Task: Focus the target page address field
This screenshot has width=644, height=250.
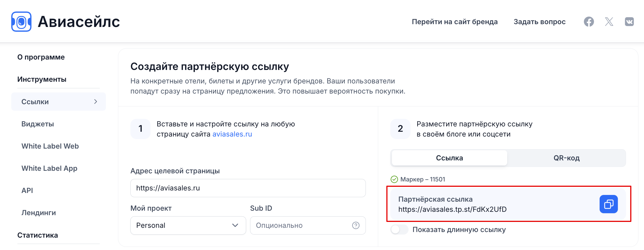Action: [x=248, y=188]
